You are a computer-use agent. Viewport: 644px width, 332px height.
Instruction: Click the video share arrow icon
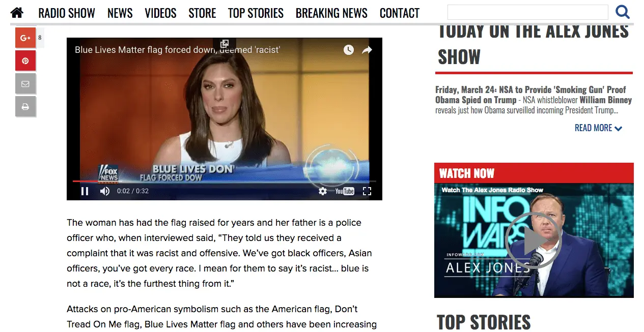pyautogui.click(x=367, y=50)
